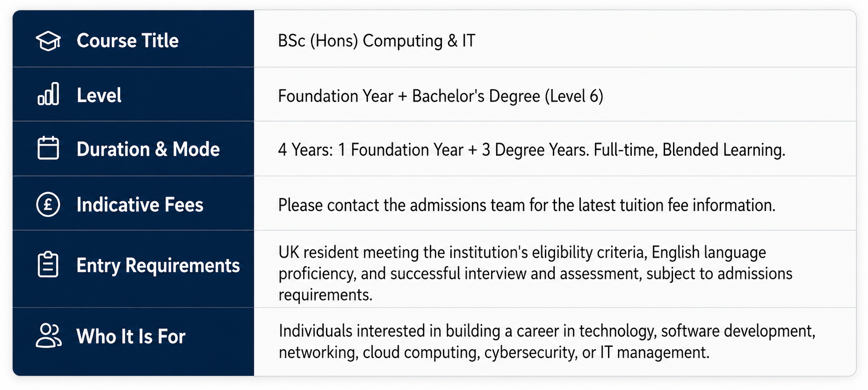Screen dimensions: 868x390
Task: Click the contact admissions team fee text
Action: [x=527, y=205]
